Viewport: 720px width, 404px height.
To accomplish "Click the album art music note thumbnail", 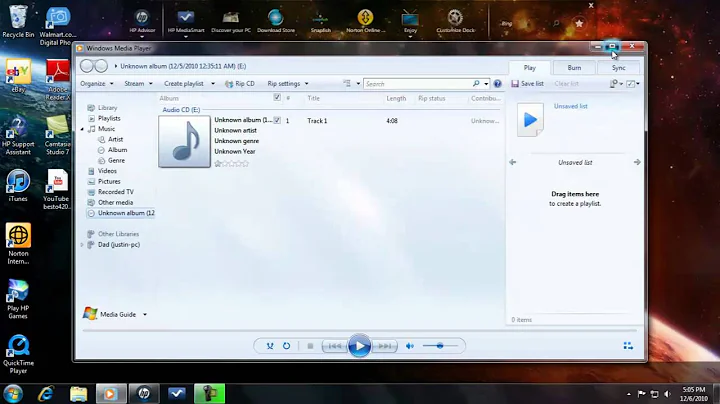I will 184,141.
